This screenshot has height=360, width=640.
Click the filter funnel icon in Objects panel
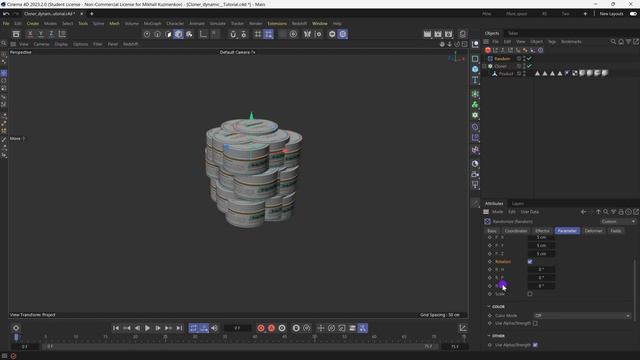629,42
